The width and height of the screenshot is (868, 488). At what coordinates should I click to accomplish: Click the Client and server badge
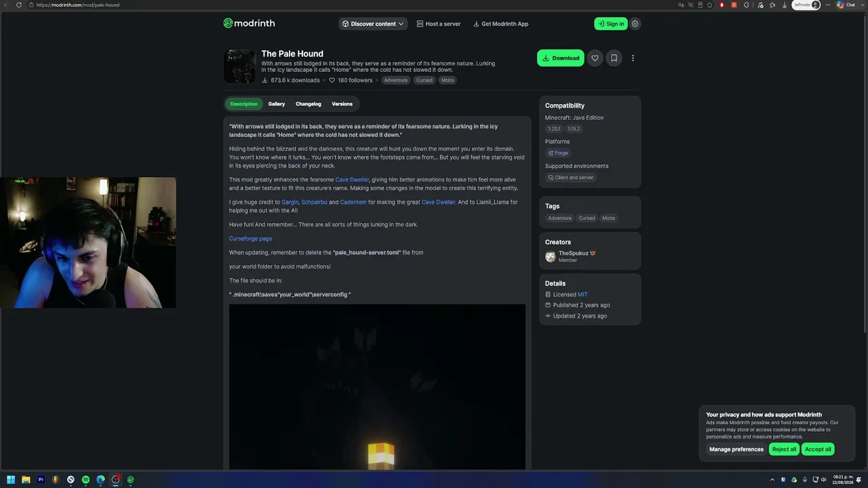570,178
